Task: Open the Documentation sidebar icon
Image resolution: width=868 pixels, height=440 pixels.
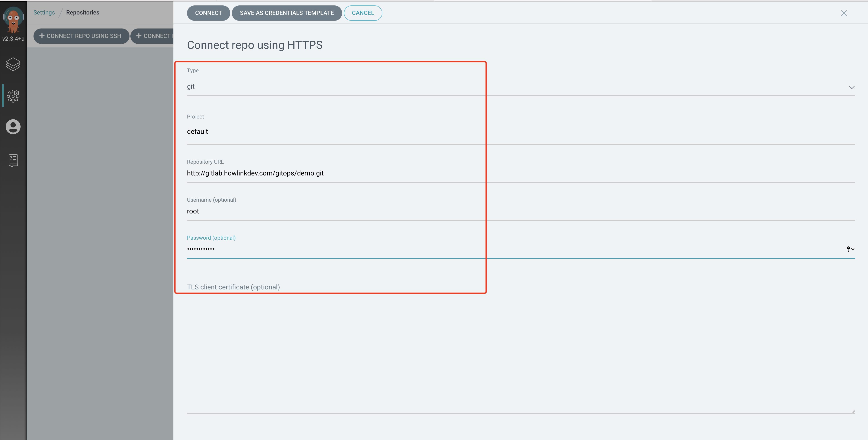Action: tap(13, 160)
